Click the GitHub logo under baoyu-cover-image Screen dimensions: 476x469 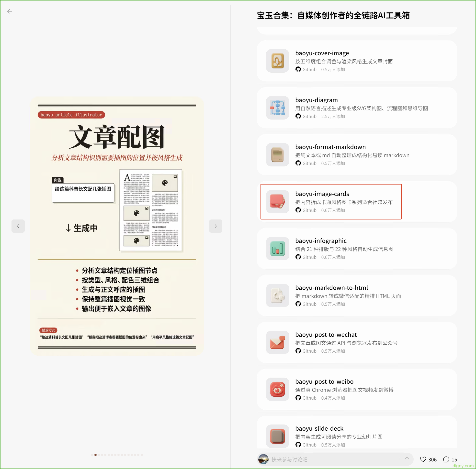[298, 69]
